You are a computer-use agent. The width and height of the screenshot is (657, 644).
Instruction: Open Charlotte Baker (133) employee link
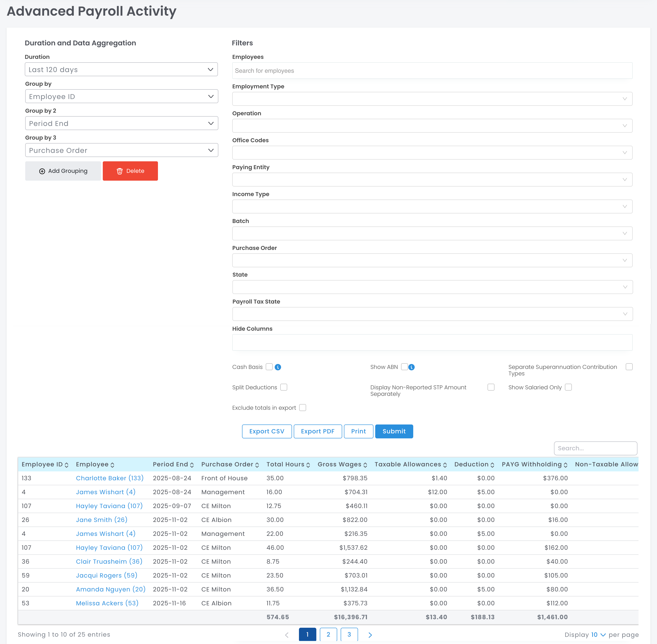tap(110, 478)
